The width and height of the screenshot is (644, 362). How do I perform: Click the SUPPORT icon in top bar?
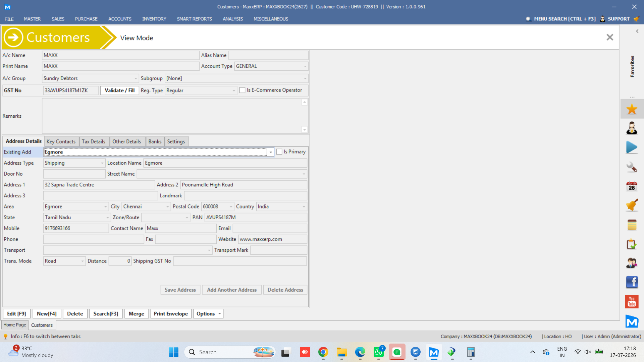(x=603, y=19)
